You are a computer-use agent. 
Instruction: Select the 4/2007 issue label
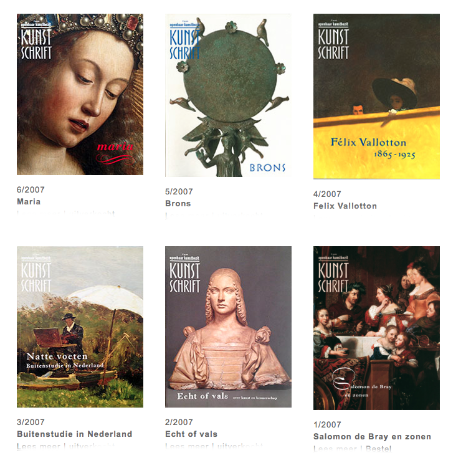[x=327, y=194]
